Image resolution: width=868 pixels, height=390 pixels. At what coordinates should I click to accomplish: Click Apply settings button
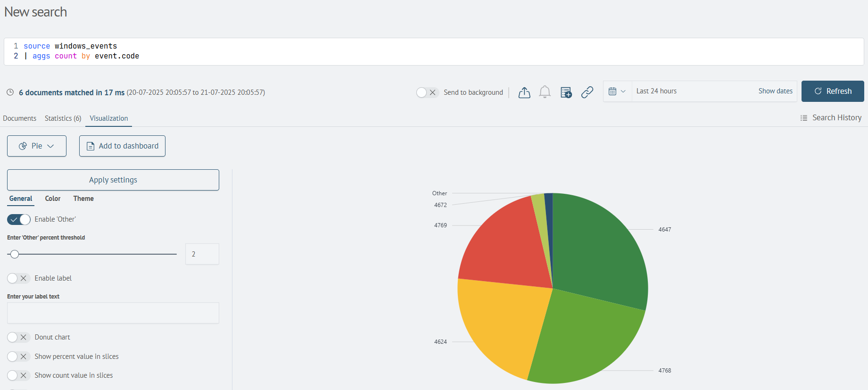(113, 180)
